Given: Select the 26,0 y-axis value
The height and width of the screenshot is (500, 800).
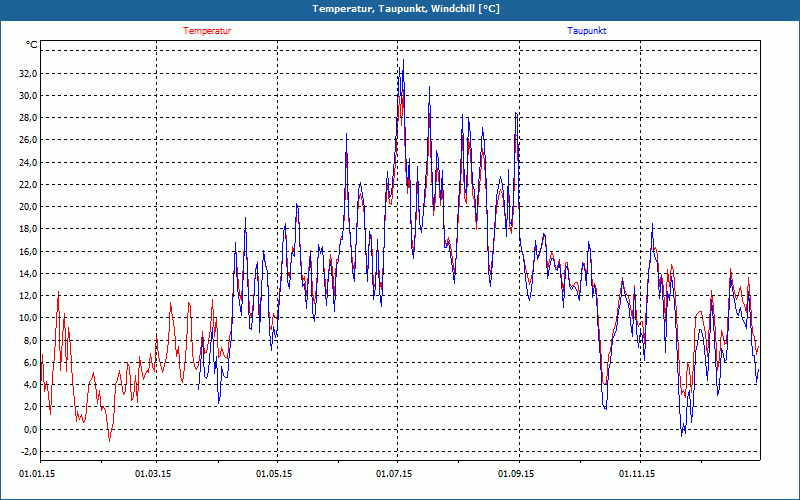Looking at the screenshot, I should tap(28, 140).
